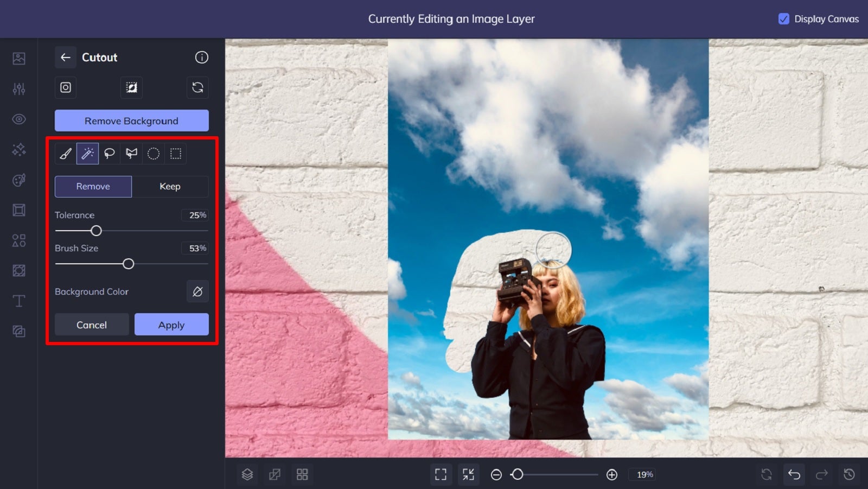This screenshot has width=868, height=489.
Task: Select the Brush tool in the cutout toolbar
Action: pos(66,154)
